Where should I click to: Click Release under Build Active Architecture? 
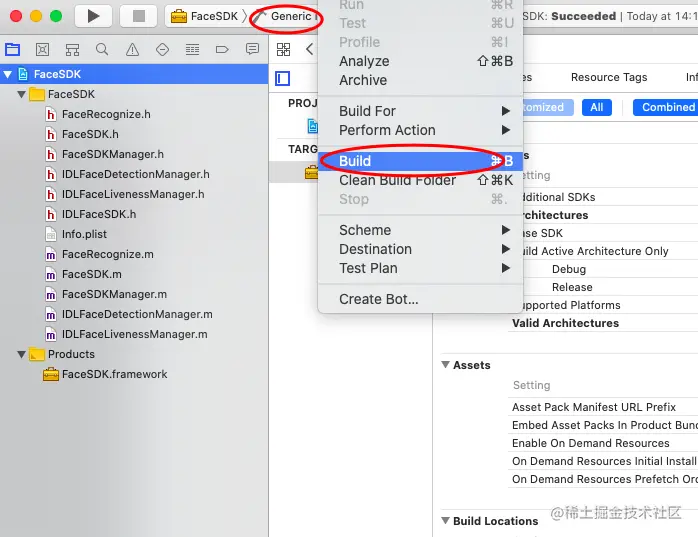pyautogui.click(x=572, y=287)
